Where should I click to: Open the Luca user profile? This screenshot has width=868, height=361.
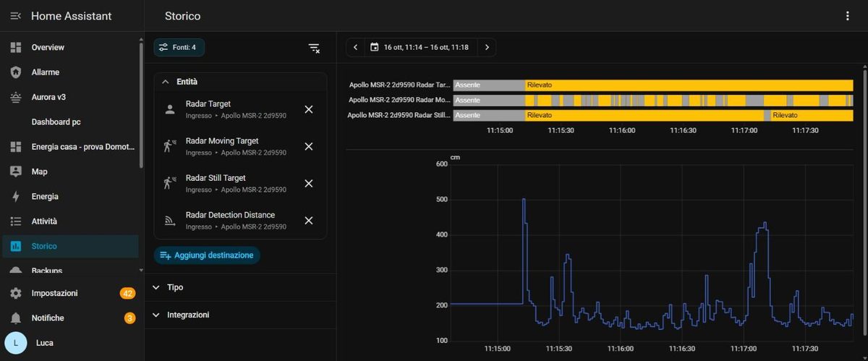[x=70, y=343]
